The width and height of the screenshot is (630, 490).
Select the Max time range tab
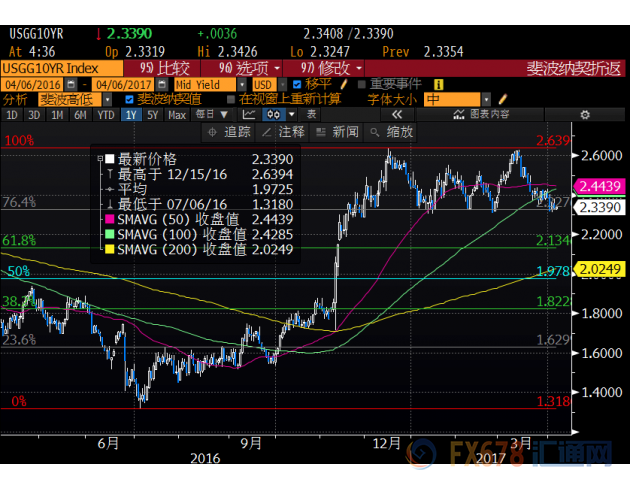tap(177, 115)
